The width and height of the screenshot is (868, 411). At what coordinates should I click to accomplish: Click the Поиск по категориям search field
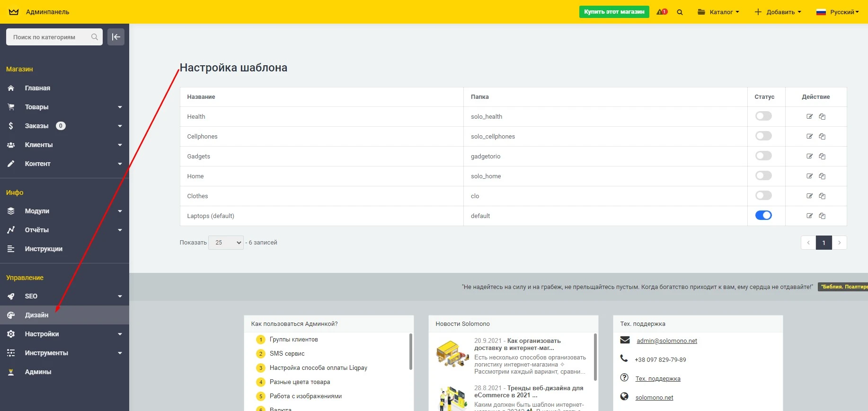(x=50, y=37)
